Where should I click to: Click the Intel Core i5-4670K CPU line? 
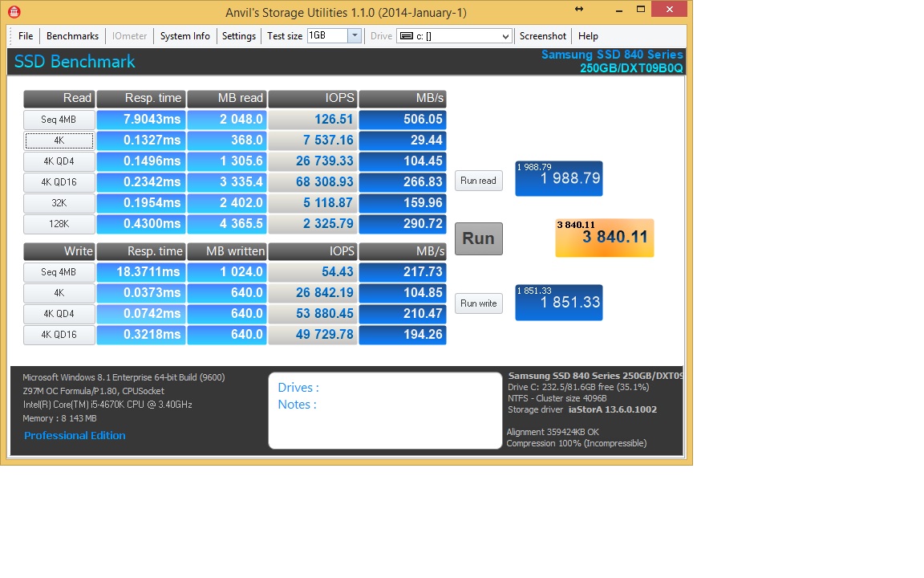(x=107, y=405)
